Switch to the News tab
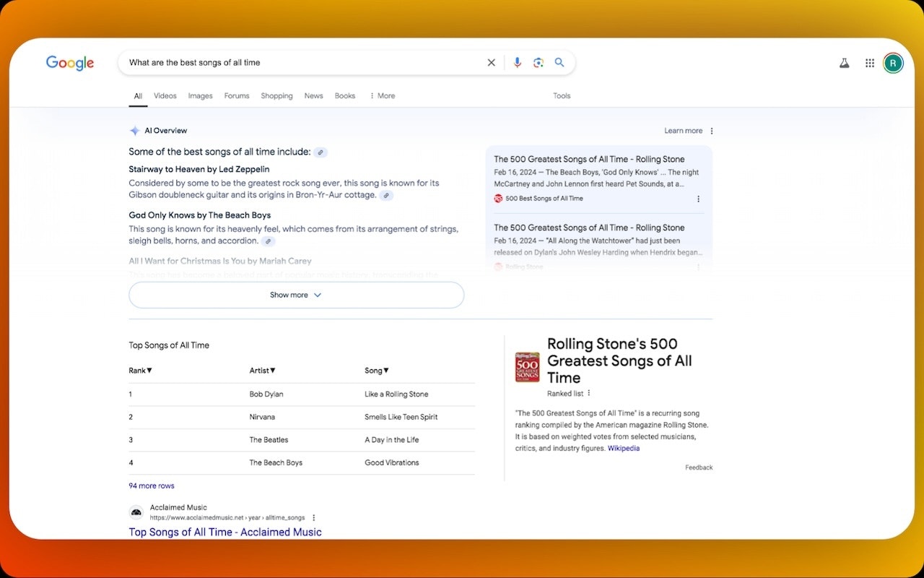 [x=313, y=96]
